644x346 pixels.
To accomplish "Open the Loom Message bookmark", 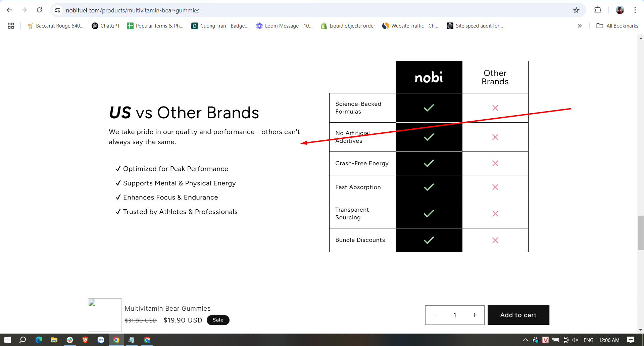I will tap(285, 26).
